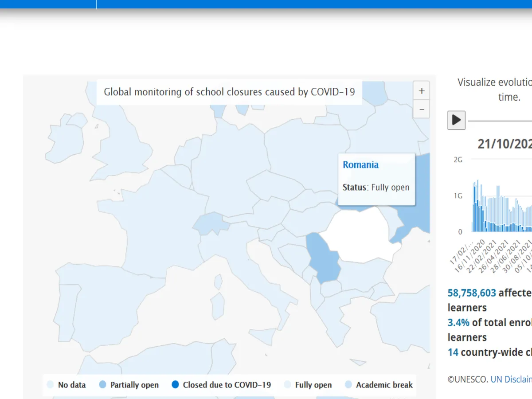The height and width of the screenshot is (399, 532).
Task: Click the 'Romania' title in the tooltip
Action: (x=360, y=165)
